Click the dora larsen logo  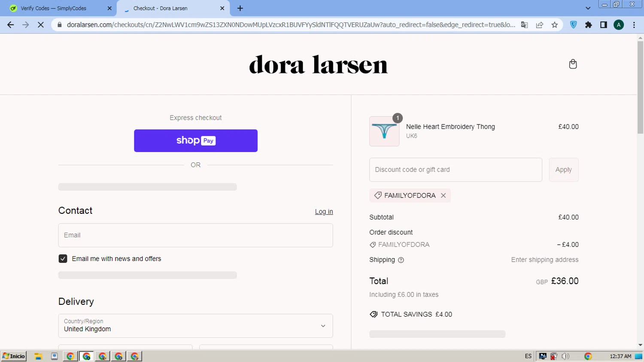(x=318, y=65)
